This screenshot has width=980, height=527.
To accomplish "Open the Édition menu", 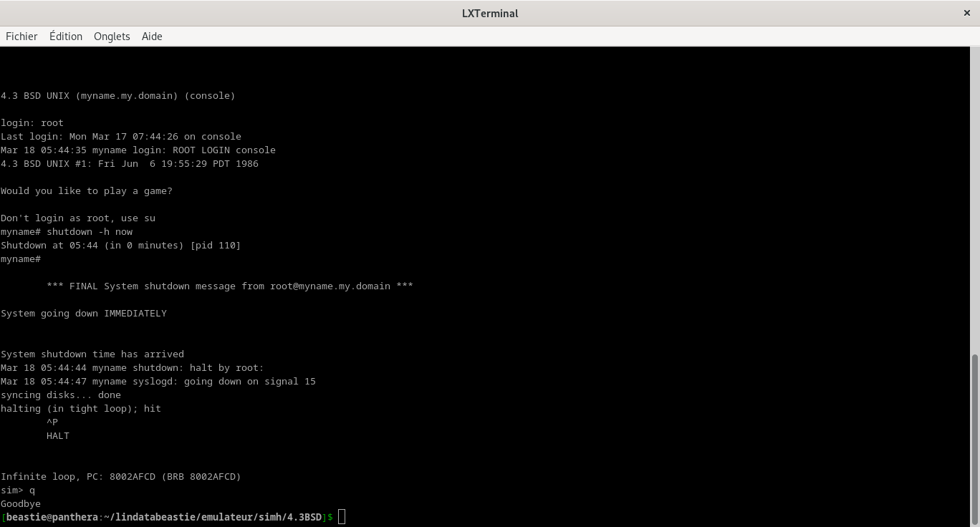I will [66, 37].
